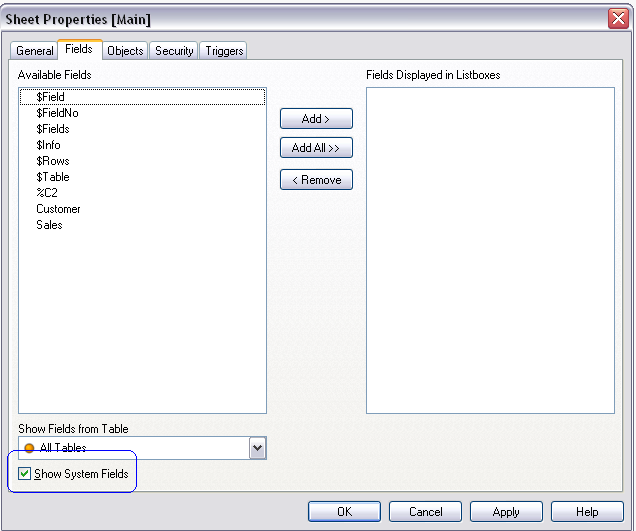The width and height of the screenshot is (636, 531).
Task: Select the Fields tab
Action: tap(79, 49)
